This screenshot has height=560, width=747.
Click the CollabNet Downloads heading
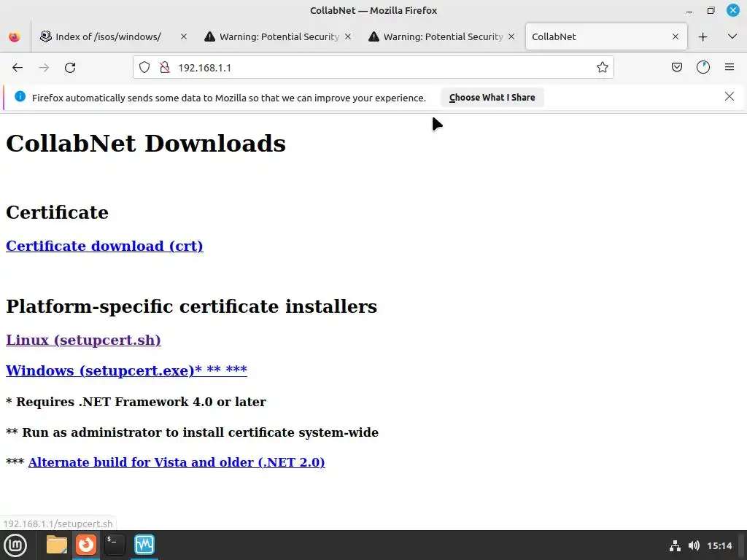coord(146,144)
